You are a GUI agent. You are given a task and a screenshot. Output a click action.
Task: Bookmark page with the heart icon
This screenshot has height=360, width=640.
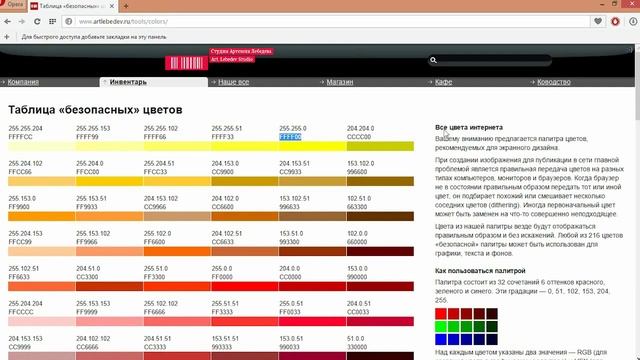(x=598, y=21)
